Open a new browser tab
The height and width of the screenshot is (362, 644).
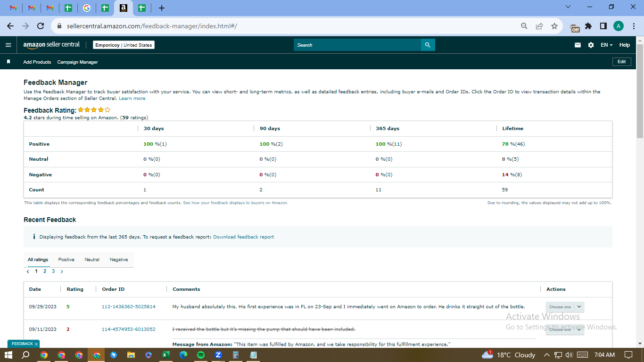coord(162,8)
